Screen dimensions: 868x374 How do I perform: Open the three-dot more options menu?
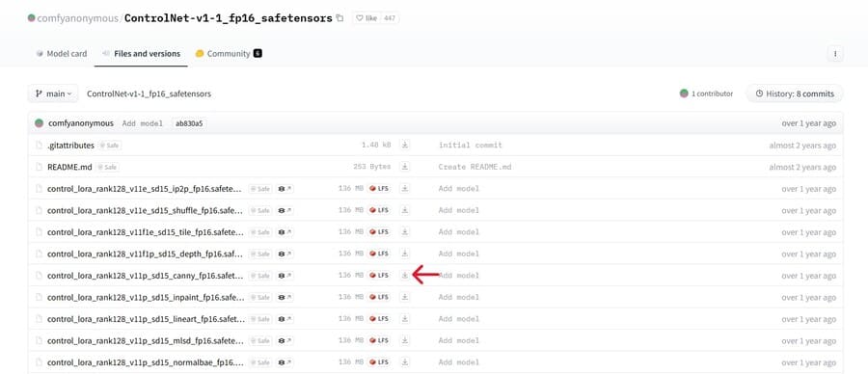[x=835, y=54]
